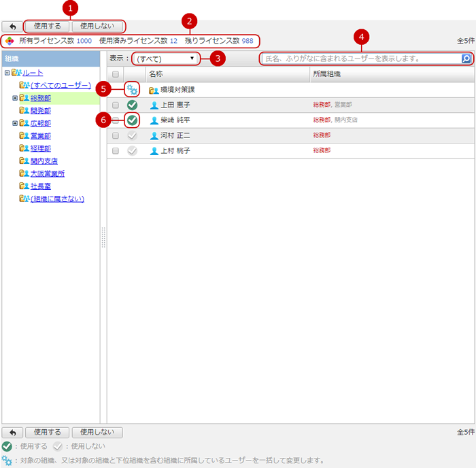This screenshot has height=468, width=476.
Task: Check the checkbox for 柴崎 純平
Action: (x=116, y=120)
